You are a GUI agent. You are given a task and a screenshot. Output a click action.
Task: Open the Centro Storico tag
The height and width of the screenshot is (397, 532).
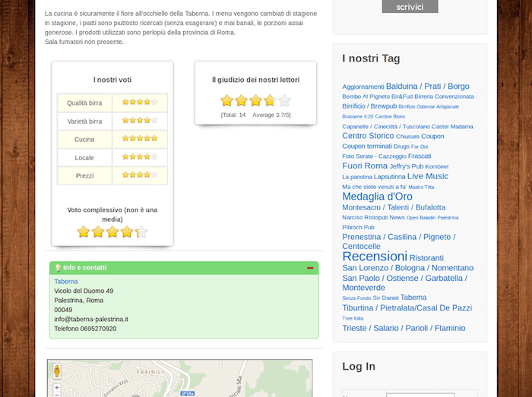click(x=368, y=136)
